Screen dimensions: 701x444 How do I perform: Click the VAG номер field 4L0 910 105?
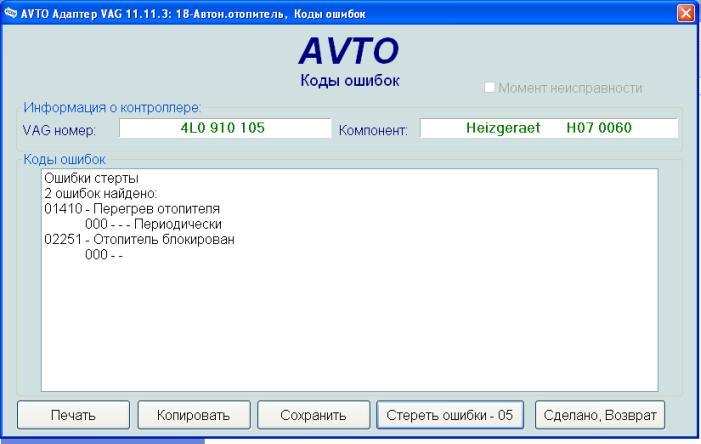tap(225, 128)
